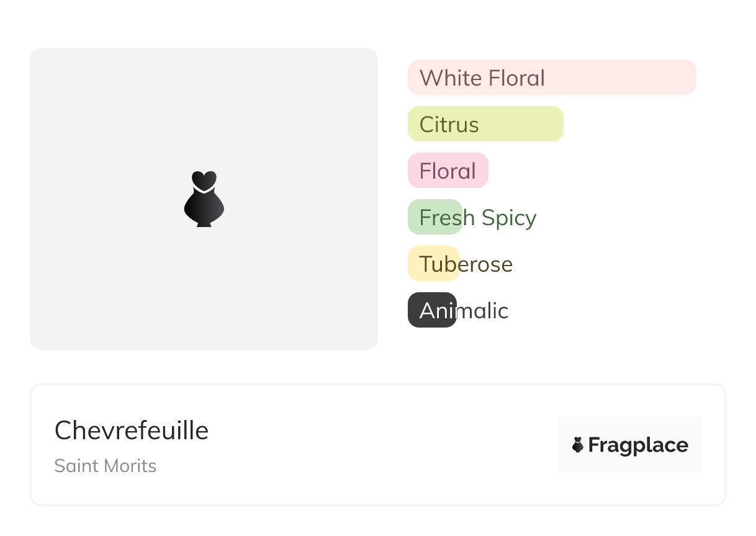756x536 pixels.
Task: Click the heart-shaped cap of the bottle icon
Action: 204,180
